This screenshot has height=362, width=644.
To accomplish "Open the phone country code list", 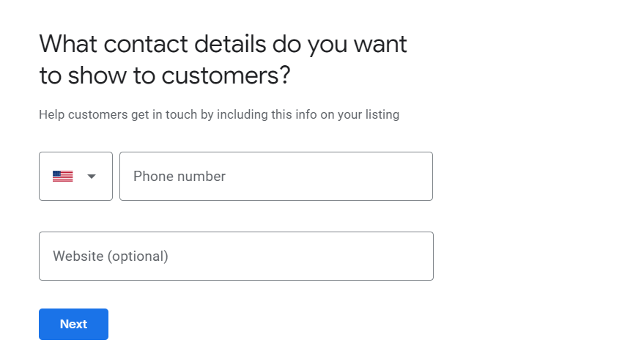I will pos(75,176).
